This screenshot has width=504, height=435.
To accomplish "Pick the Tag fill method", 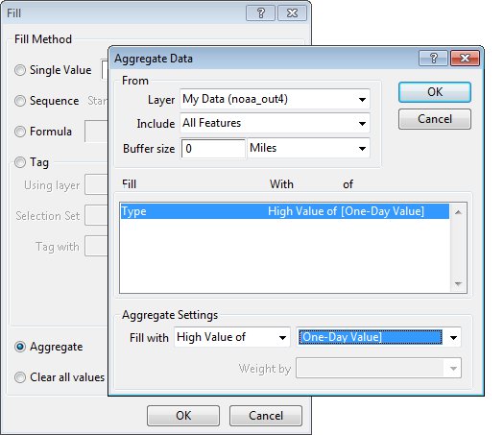I will click(20, 162).
